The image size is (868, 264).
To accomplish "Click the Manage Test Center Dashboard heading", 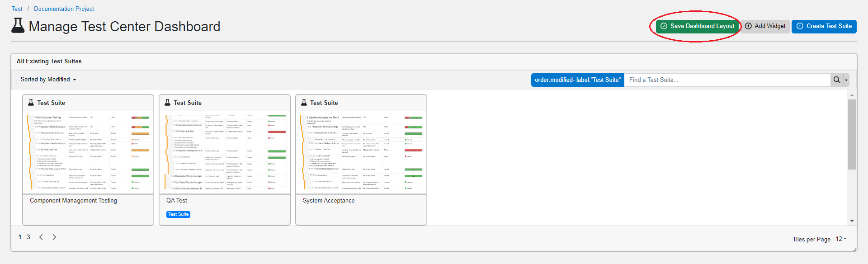I will (124, 26).
